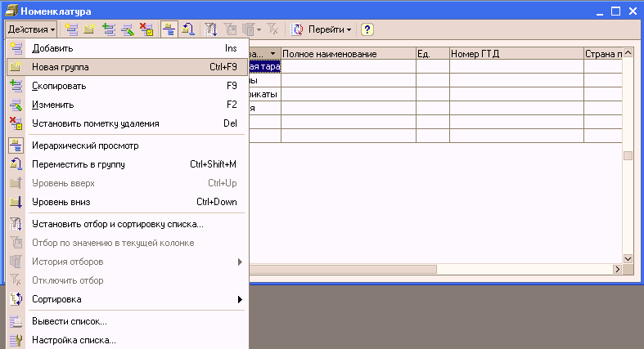
Task: Click the New group folder icon in the toolbar
Action: [89, 29]
